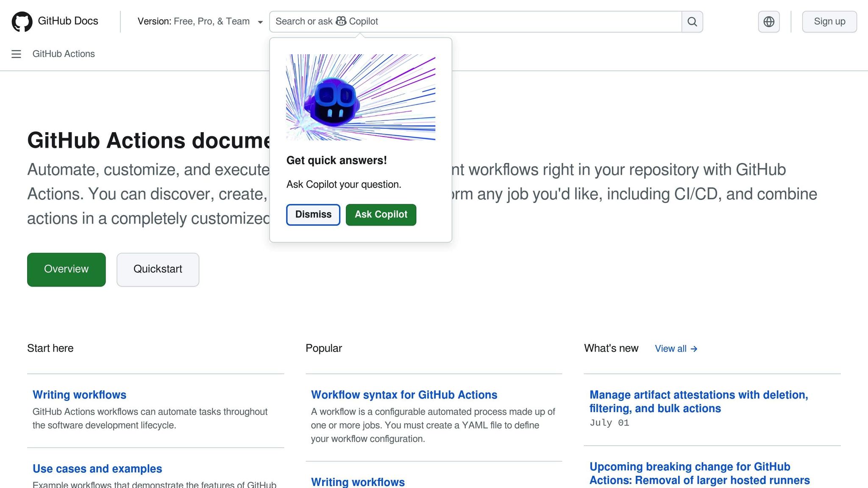This screenshot has width=868, height=488.
Task: Open the Quickstart guide
Action: point(158,269)
